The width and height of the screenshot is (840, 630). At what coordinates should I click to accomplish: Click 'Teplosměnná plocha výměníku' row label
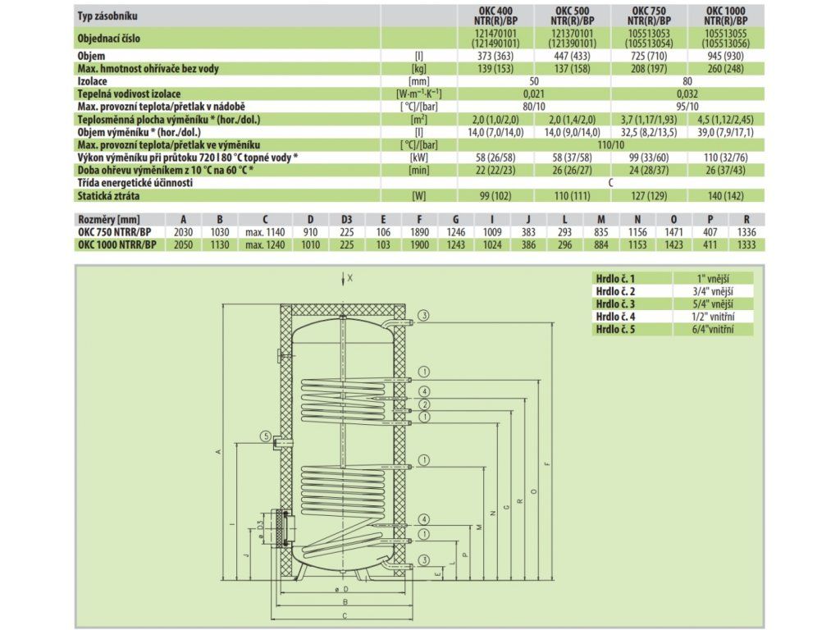coord(169,120)
